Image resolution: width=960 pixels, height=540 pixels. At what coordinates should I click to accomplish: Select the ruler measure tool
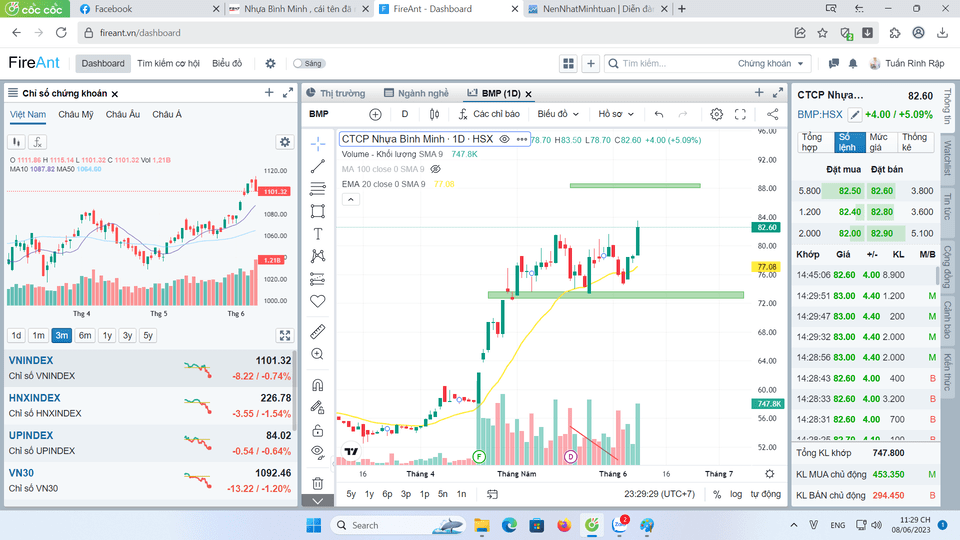[x=318, y=331]
